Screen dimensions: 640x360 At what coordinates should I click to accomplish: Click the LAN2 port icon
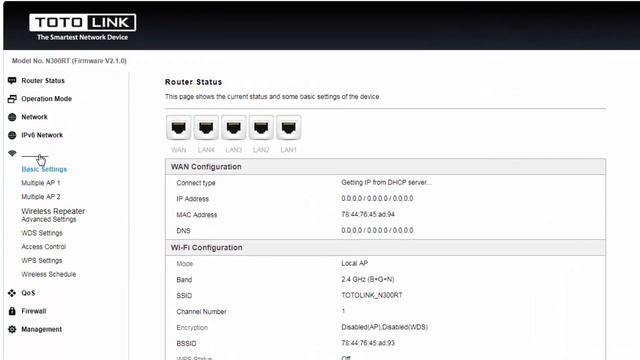(x=261, y=128)
